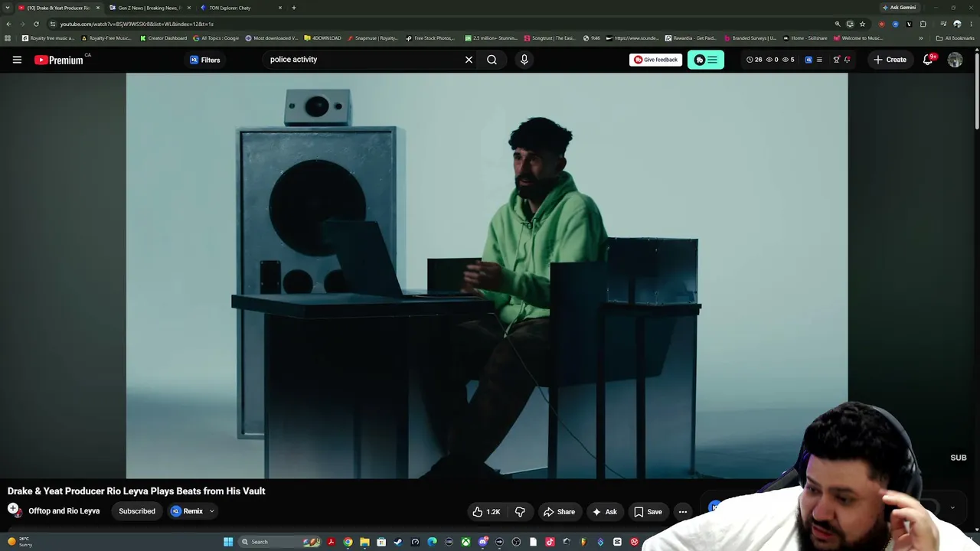This screenshot has height=551, width=980.
Task: Open the Creator Dashboard bookmark
Action: coord(163,38)
